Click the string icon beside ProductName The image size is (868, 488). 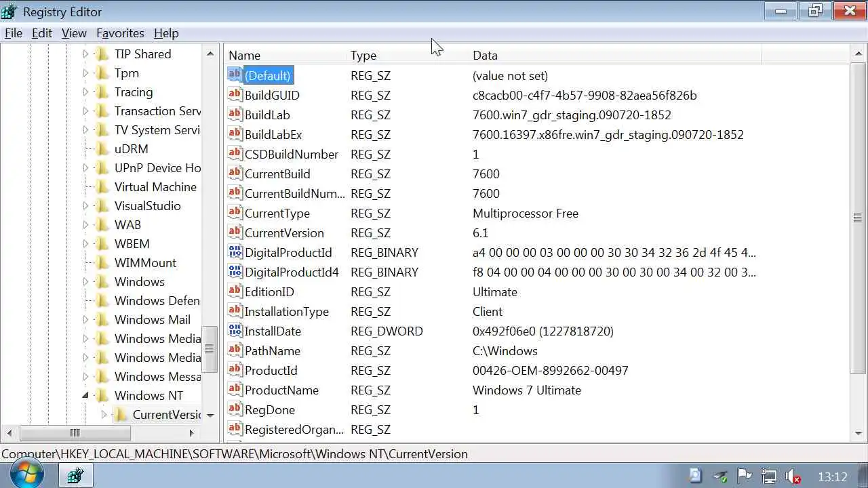pyautogui.click(x=235, y=389)
